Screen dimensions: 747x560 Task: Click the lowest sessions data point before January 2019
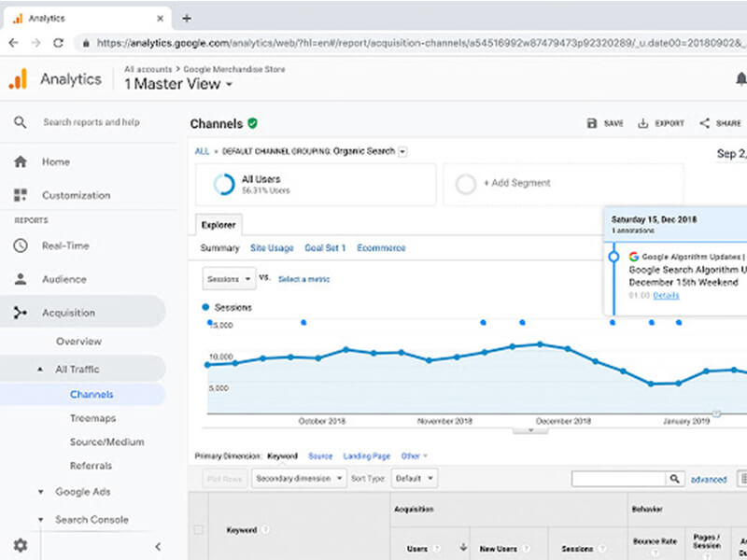(651, 384)
